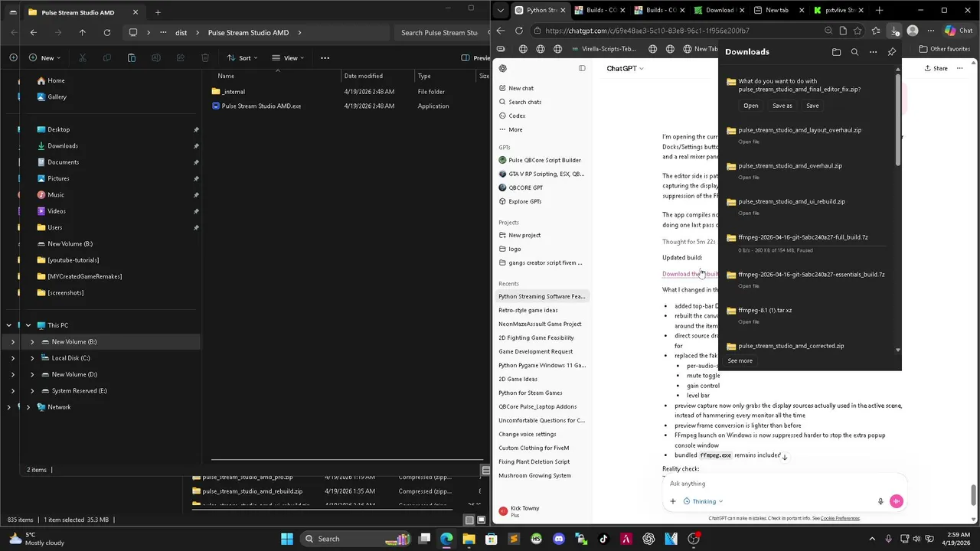Zoom out magnifier icon in address bar
Image resolution: width=980 pixels, height=551 pixels.
(x=828, y=31)
